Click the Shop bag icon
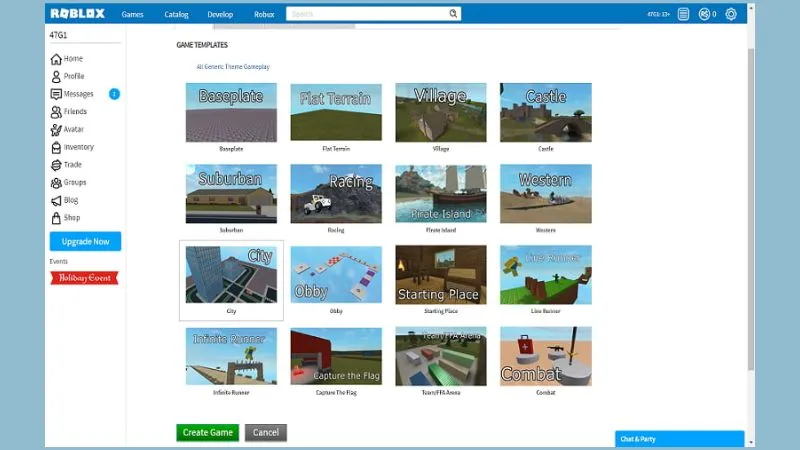The width and height of the screenshot is (800, 450). point(56,218)
